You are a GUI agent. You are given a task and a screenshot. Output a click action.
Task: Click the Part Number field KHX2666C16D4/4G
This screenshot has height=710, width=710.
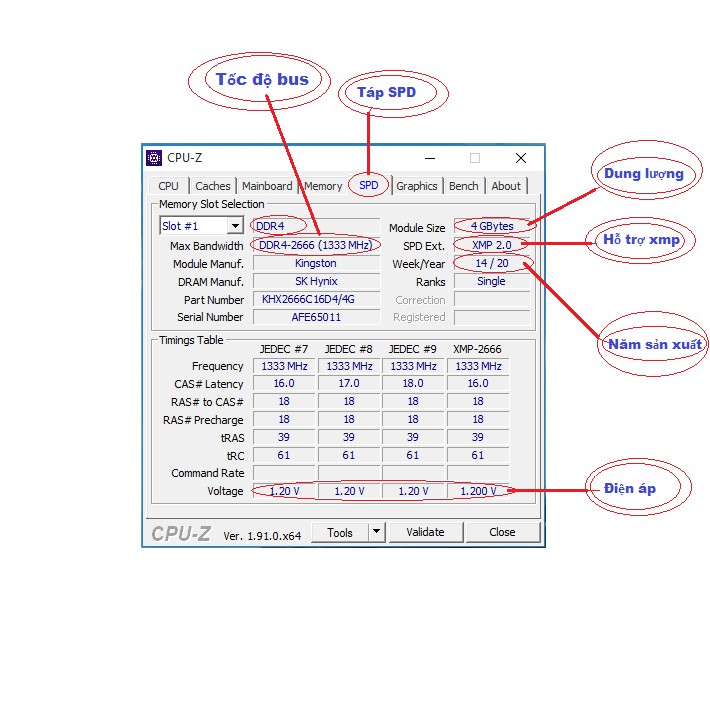point(316,299)
